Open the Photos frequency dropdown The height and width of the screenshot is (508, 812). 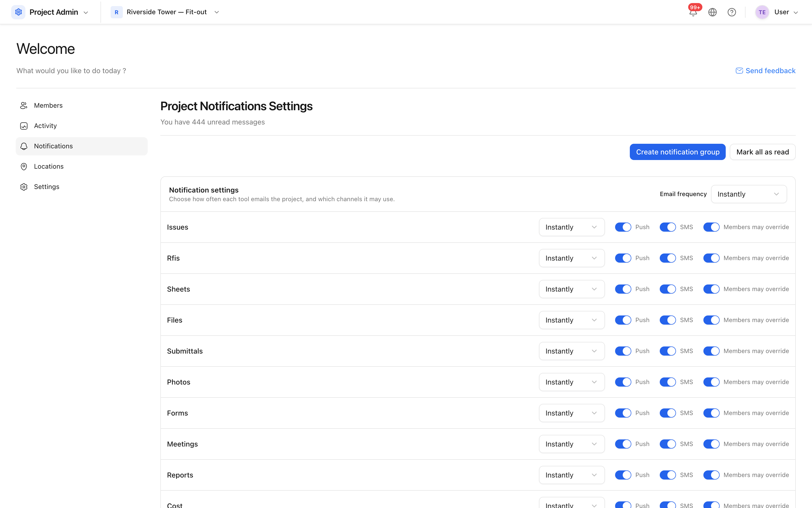click(x=572, y=382)
